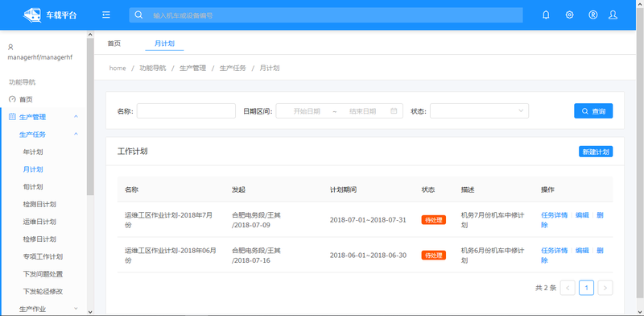
Task: Open 专项工作计划 menu item
Action: click(x=43, y=256)
